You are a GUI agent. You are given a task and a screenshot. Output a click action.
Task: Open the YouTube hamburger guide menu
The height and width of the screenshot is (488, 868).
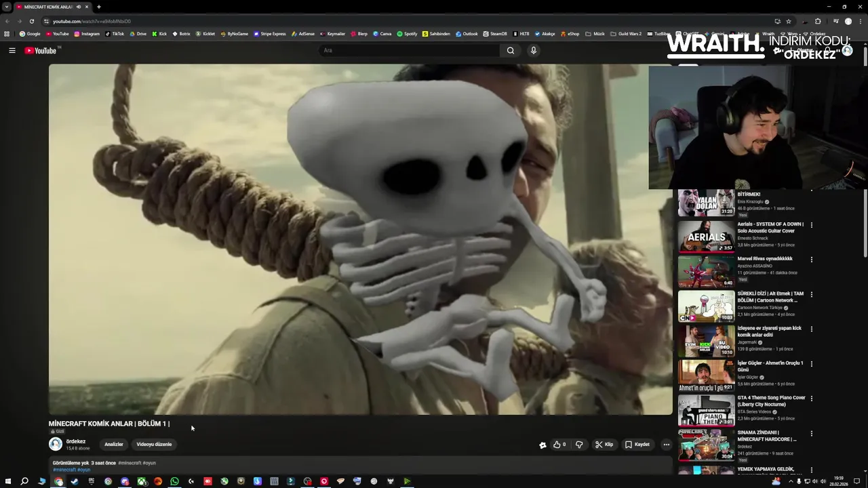[x=12, y=50]
